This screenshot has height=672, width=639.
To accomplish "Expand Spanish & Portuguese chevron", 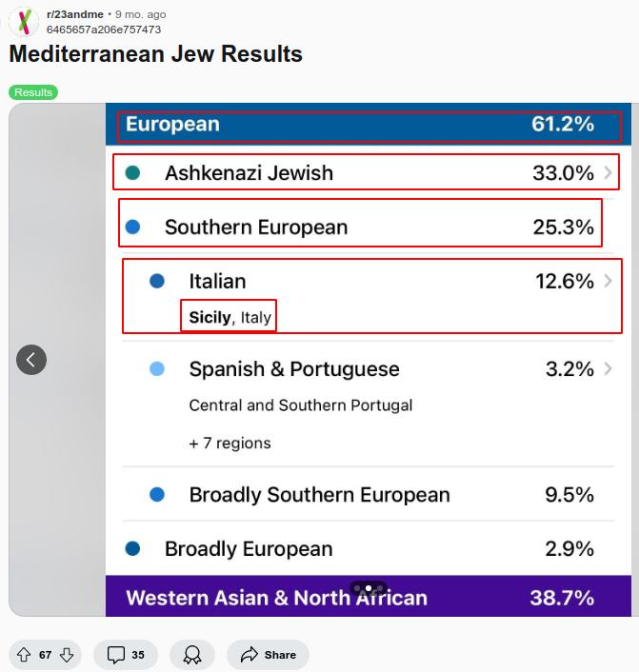I will click(x=609, y=368).
